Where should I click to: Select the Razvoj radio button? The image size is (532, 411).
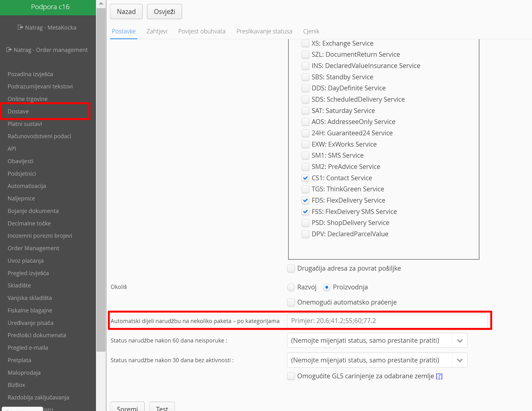click(x=291, y=287)
